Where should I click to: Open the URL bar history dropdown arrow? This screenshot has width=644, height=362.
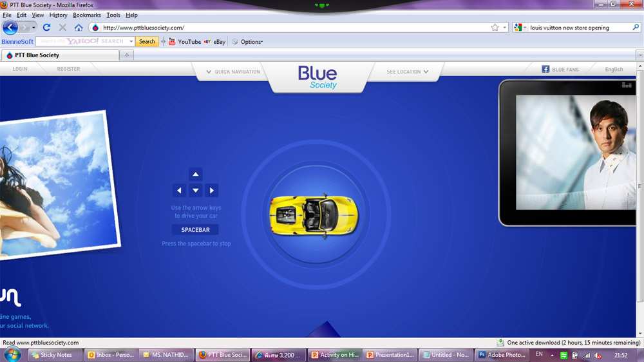tap(505, 28)
